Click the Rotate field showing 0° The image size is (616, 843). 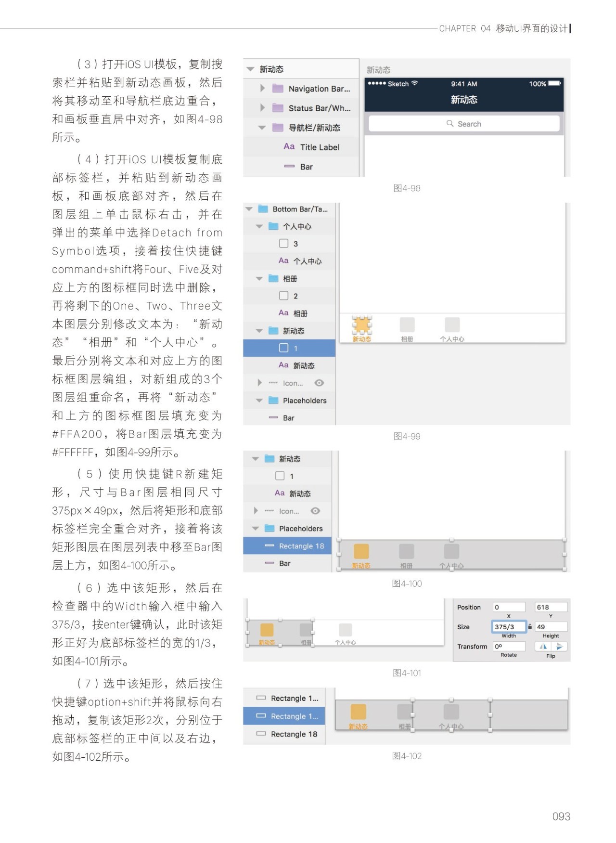point(509,646)
